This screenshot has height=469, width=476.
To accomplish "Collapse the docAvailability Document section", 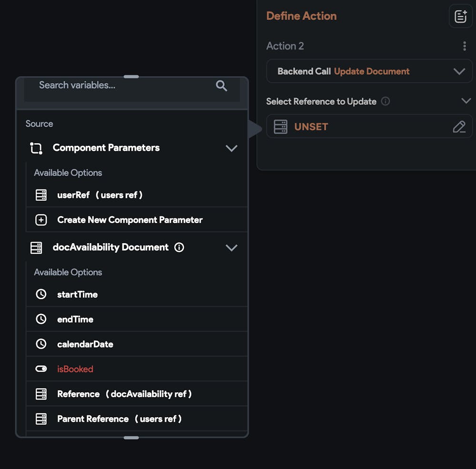I will tap(231, 247).
